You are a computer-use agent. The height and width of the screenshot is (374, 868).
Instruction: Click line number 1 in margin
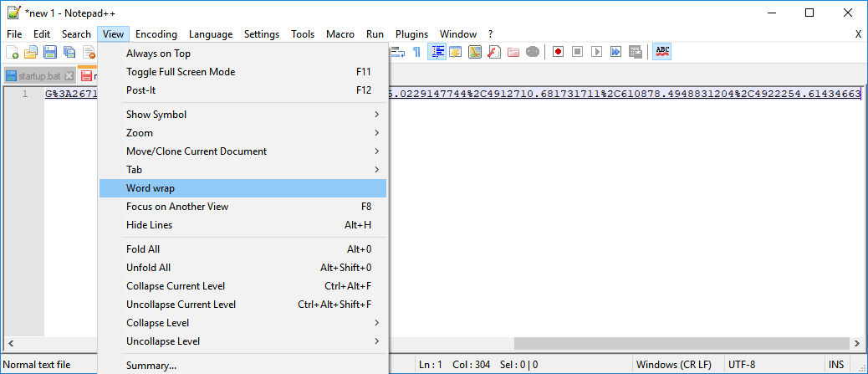(25, 95)
